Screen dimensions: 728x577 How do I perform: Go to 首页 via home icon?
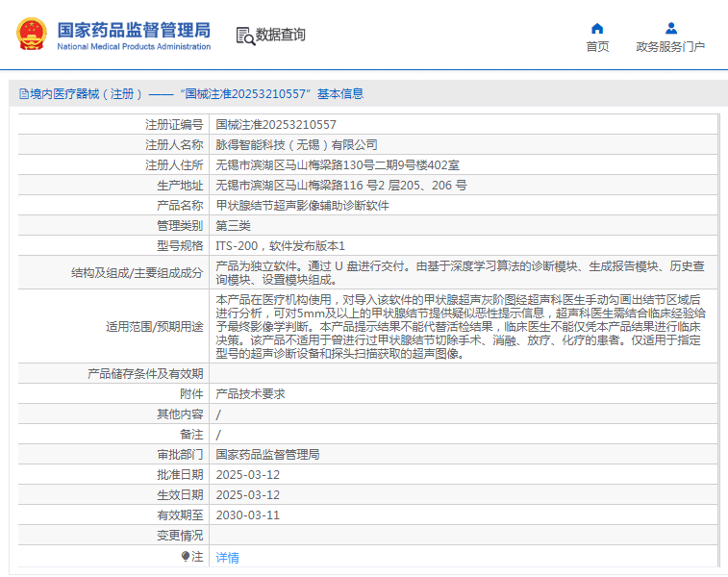[597, 29]
